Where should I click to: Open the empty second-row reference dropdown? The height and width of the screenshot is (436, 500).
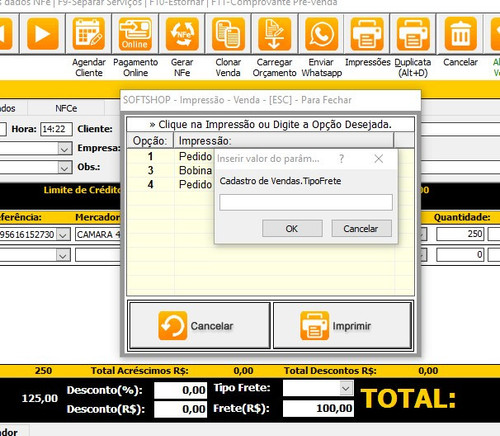(x=63, y=256)
